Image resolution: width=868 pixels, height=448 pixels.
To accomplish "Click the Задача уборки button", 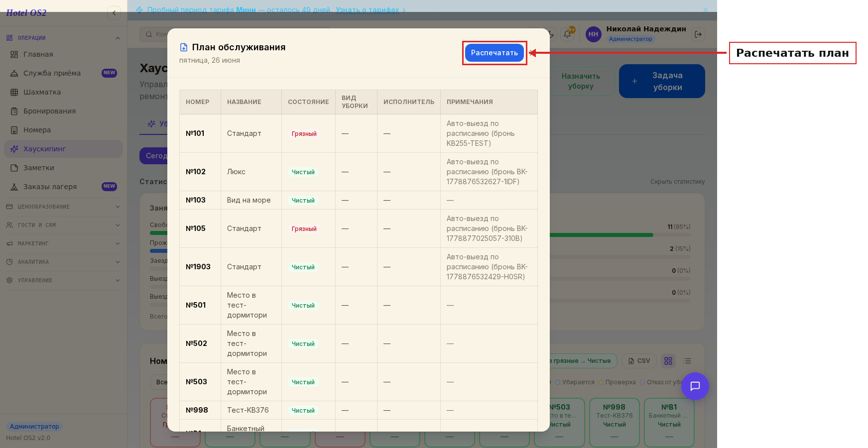I will point(662,81).
